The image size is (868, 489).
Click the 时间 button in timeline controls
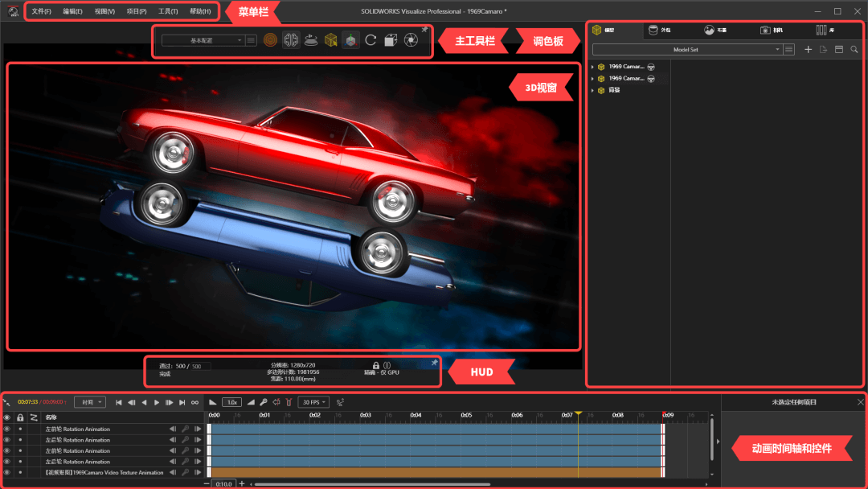[89, 402]
